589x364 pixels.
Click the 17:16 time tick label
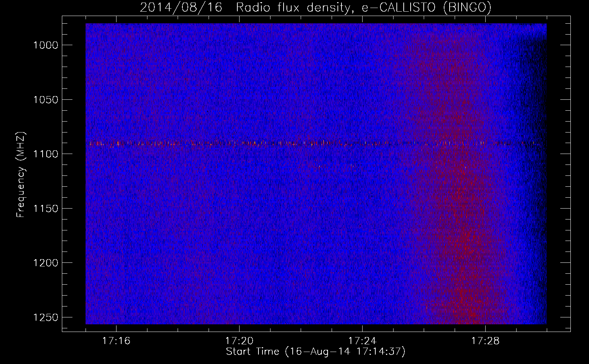pyautogui.click(x=116, y=341)
